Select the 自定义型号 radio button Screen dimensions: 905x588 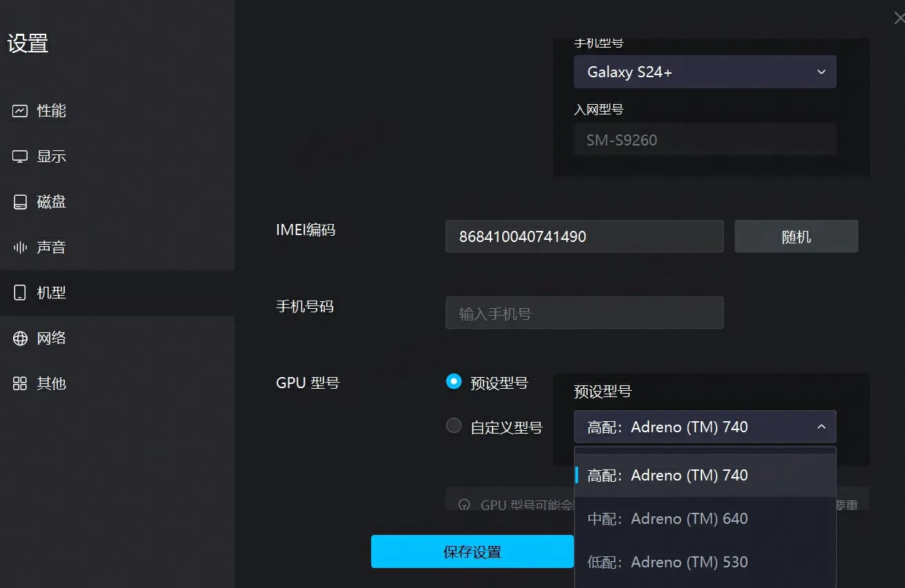coord(453,426)
